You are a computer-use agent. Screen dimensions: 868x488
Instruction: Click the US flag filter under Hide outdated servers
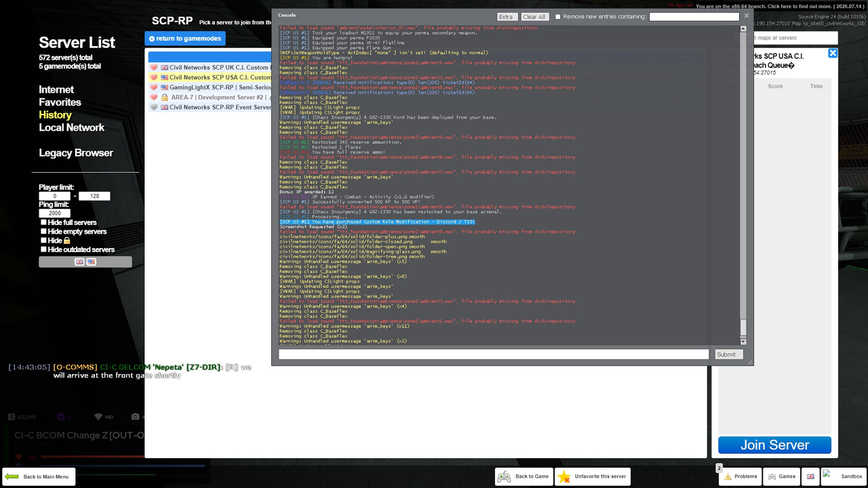point(91,262)
